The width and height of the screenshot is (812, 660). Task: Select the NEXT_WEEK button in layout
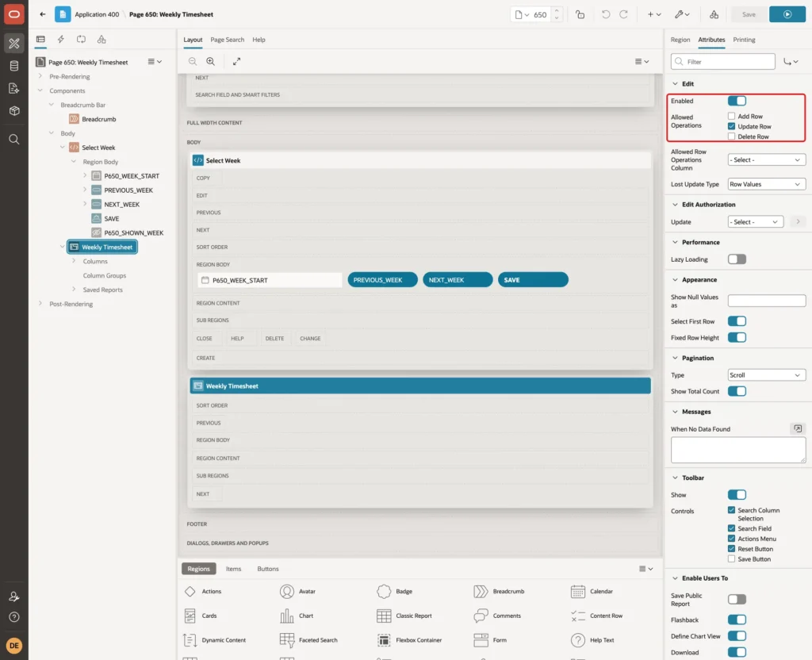(x=458, y=280)
